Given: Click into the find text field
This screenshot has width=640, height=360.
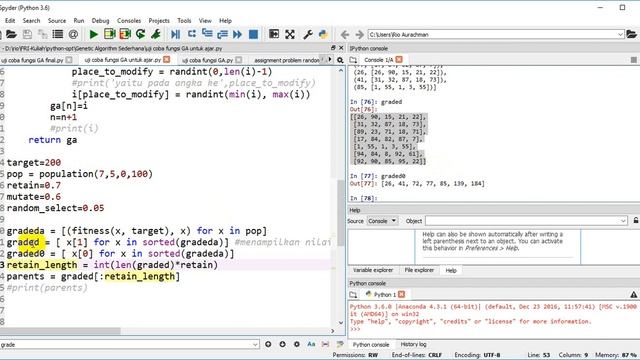Looking at the screenshot, I should pos(126,344).
